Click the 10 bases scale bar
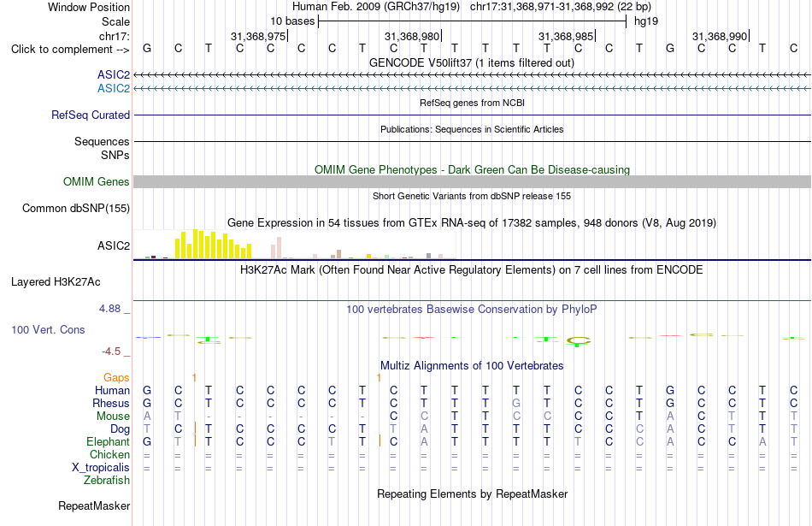Viewport: 812px width, 526px height. coord(473,21)
